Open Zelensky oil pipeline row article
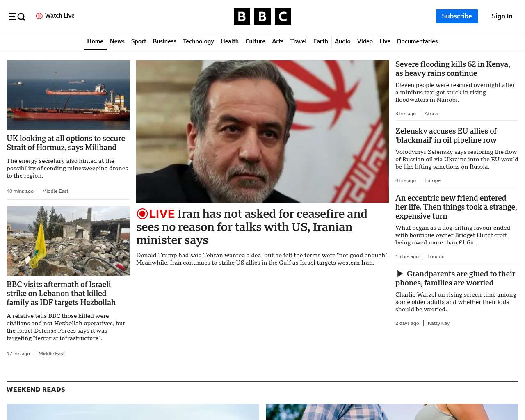The image size is (525, 420). (446, 136)
